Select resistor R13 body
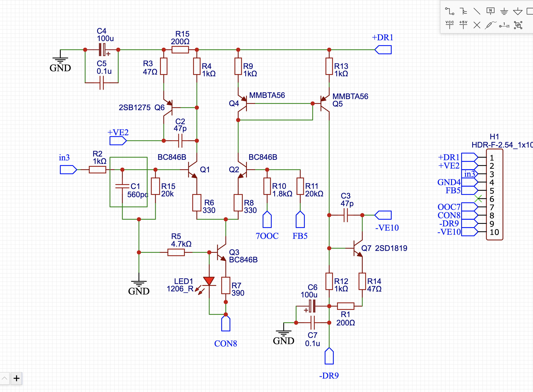Screen dimensions: 533x392 click(x=329, y=66)
